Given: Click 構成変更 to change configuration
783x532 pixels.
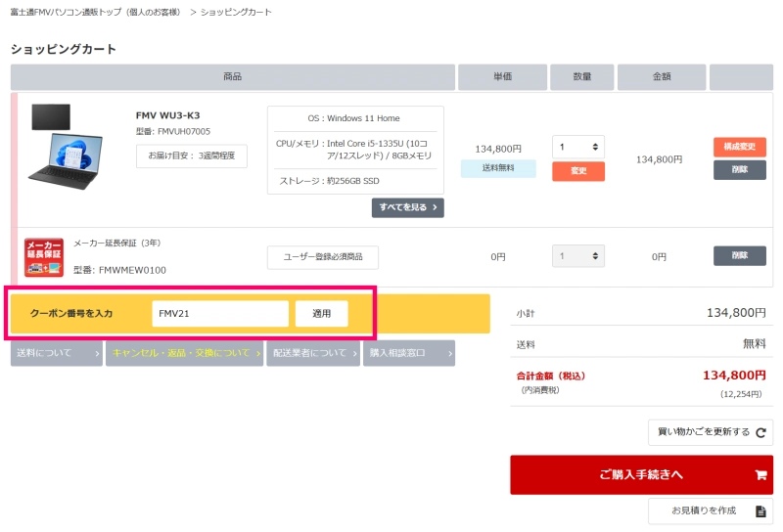Looking at the screenshot, I should [x=740, y=147].
